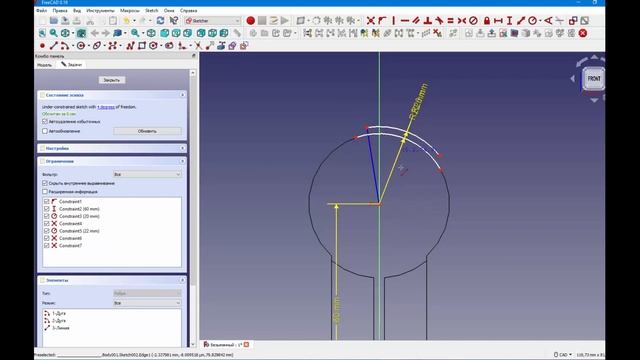Apply block constraint icon
This screenshot has height=360, width=640.
click(x=473, y=20)
